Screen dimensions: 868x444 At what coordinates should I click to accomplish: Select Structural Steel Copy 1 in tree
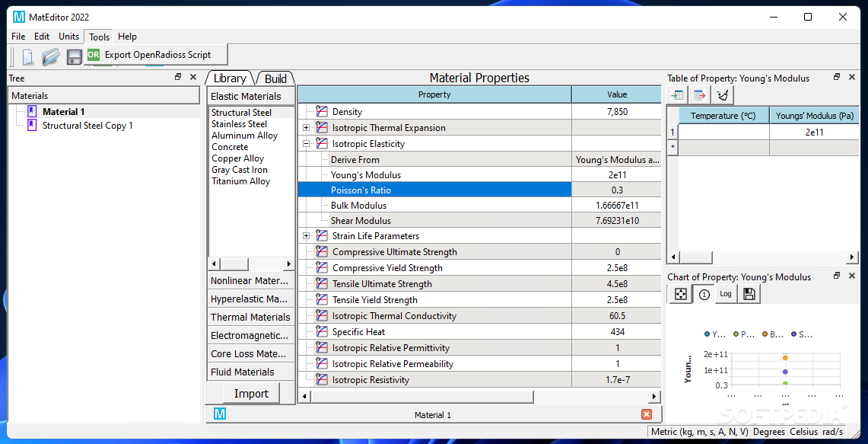tap(87, 125)
